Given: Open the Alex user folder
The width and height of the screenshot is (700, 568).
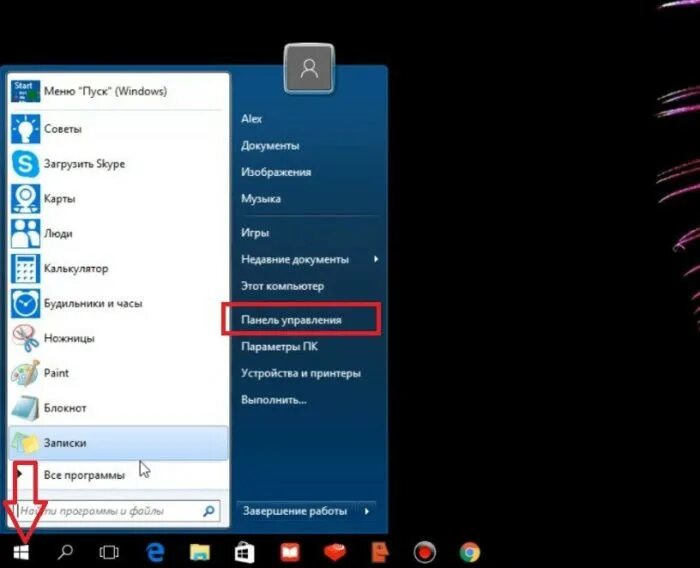Looking at the screenshot, I should [x=251, y=118].
